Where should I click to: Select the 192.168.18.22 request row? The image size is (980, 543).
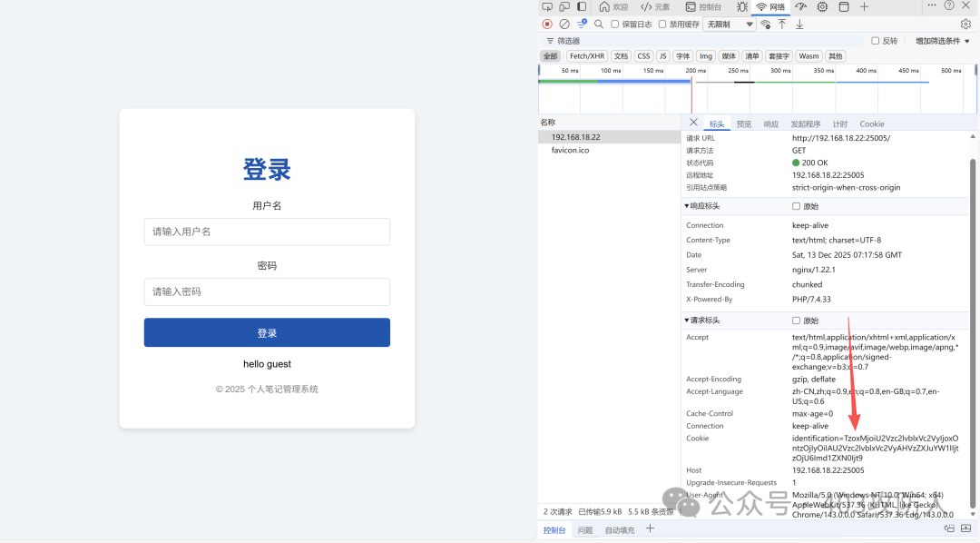pos(610,137)
